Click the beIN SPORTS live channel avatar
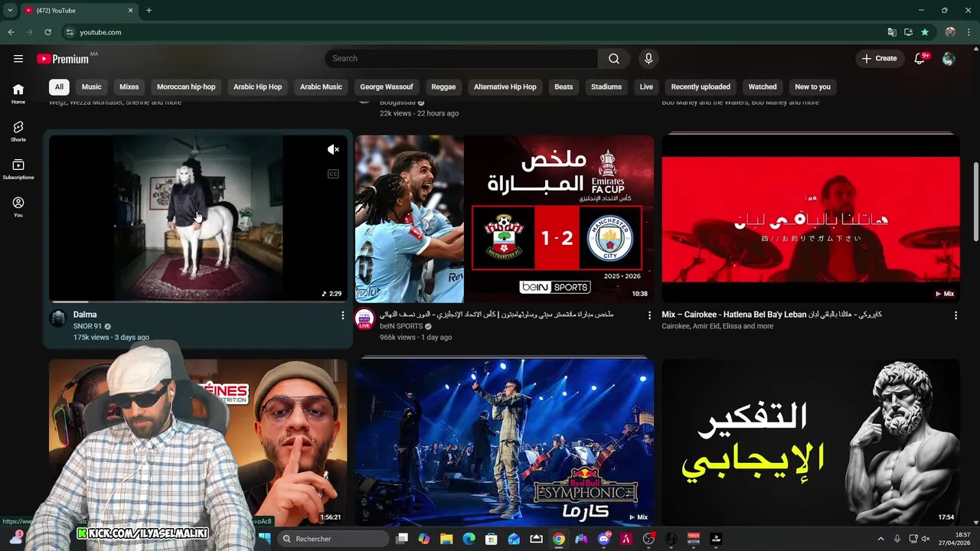 364,319
